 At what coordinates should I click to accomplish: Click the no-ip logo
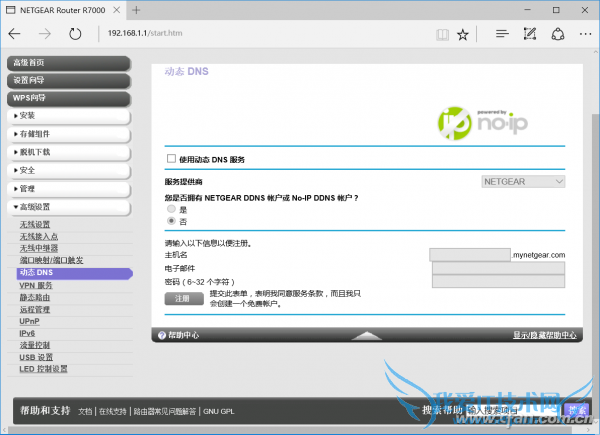(x=483, y=123)
